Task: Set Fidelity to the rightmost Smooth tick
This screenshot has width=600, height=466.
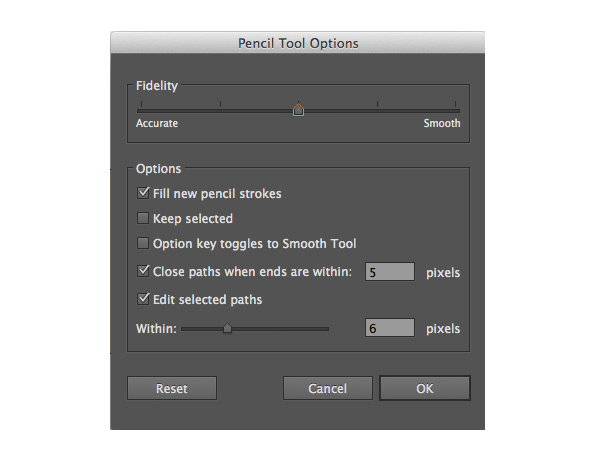Action: [456, 109]
